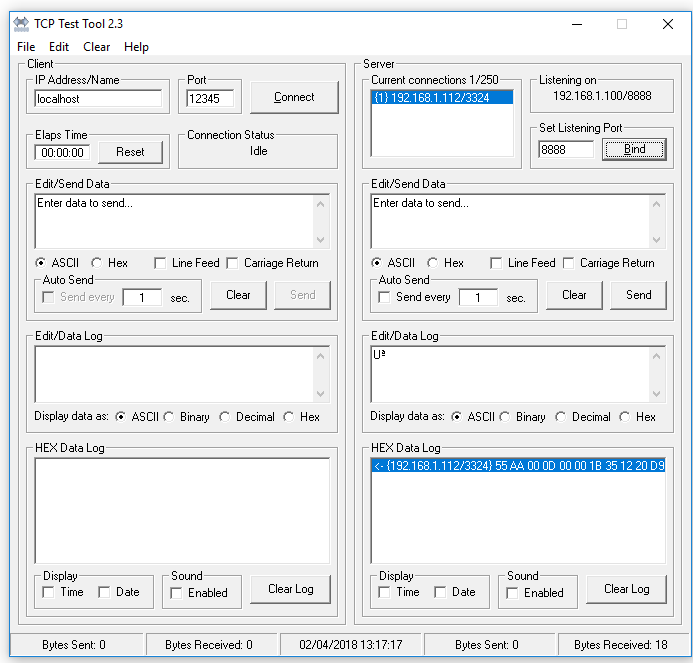Click the Client Enter data to send box
Image resolution: width=693 pixels, height=663 pixels.
[x=174, y=221]
